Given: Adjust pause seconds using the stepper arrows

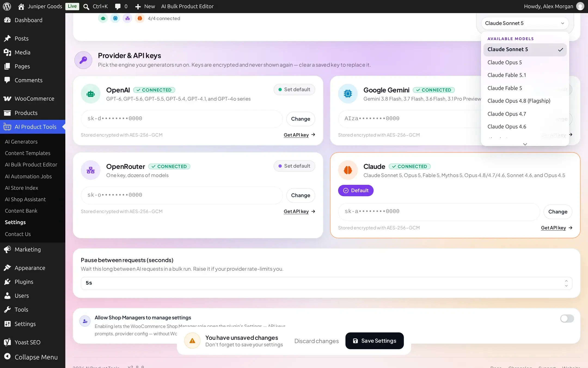Looking at the screenshot, I should 566,283.
